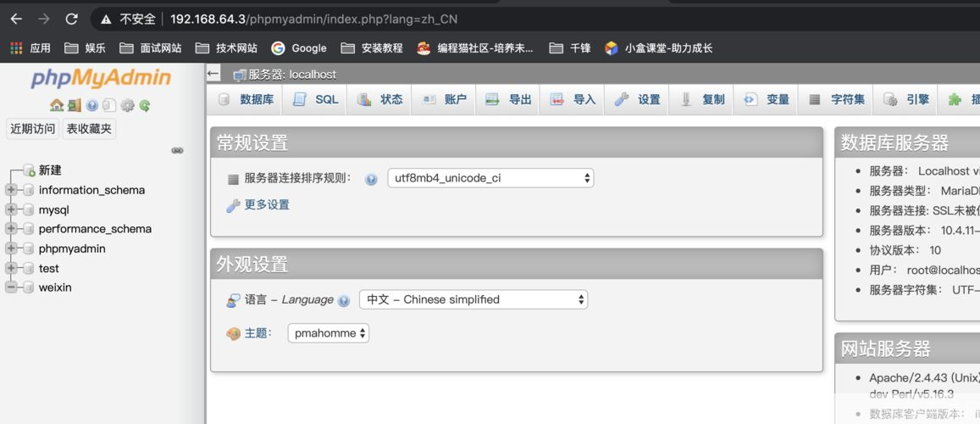This screenshot has width=980, height=424.
Task: Open 编程猫社区 bookmark
Action: click(475, 48)
